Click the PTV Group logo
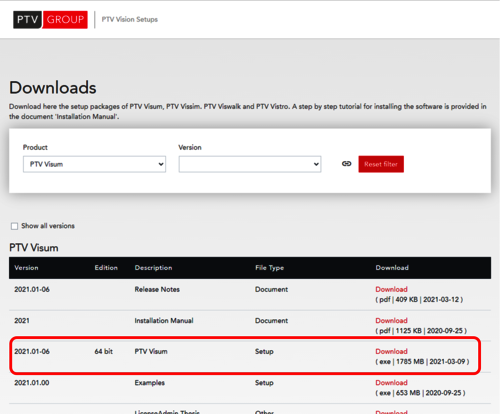500x414 pixels. (x=50, y=20)
